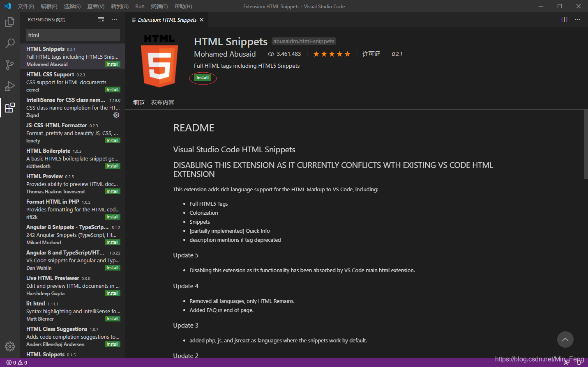Install HTML Boilerplate extension
Viewport: 588px width, 367px height.
pos(112,166)
